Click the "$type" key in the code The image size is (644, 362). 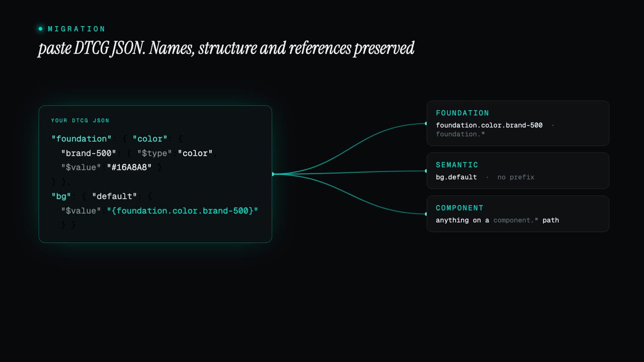(x=155, y=153)
